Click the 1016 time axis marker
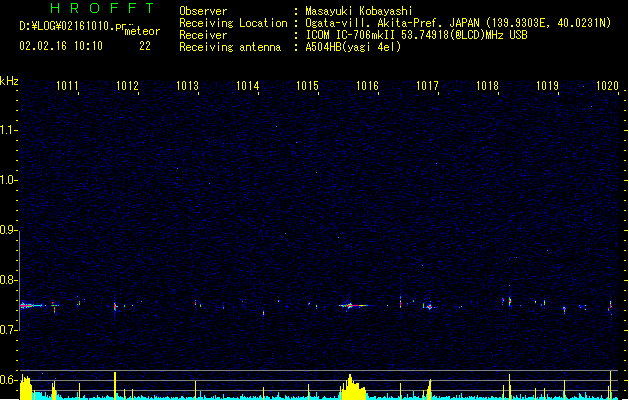 pos(367,85)
